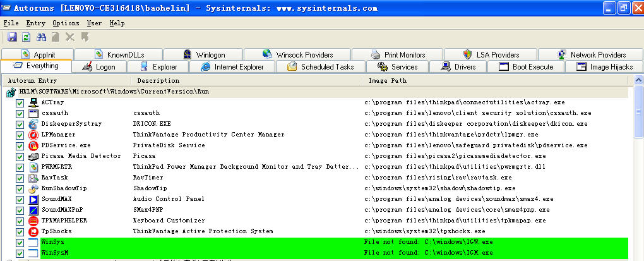Image resolution: width=644 pixels, height=261 pixels.
Task: Toggle the PDService.exe checkbox
Action: [20, 146]
